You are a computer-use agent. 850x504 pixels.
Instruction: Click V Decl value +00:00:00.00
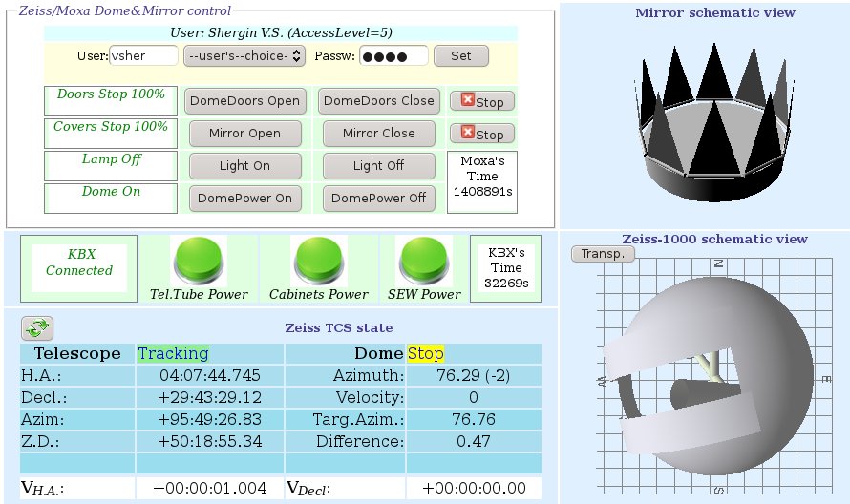pos(474,489)
